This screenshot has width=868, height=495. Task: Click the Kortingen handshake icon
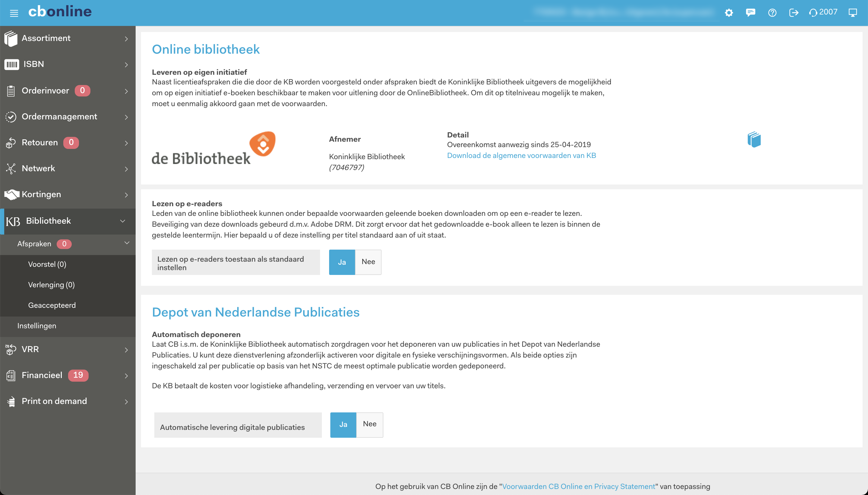pyautogui.click(x=11, y=194)
